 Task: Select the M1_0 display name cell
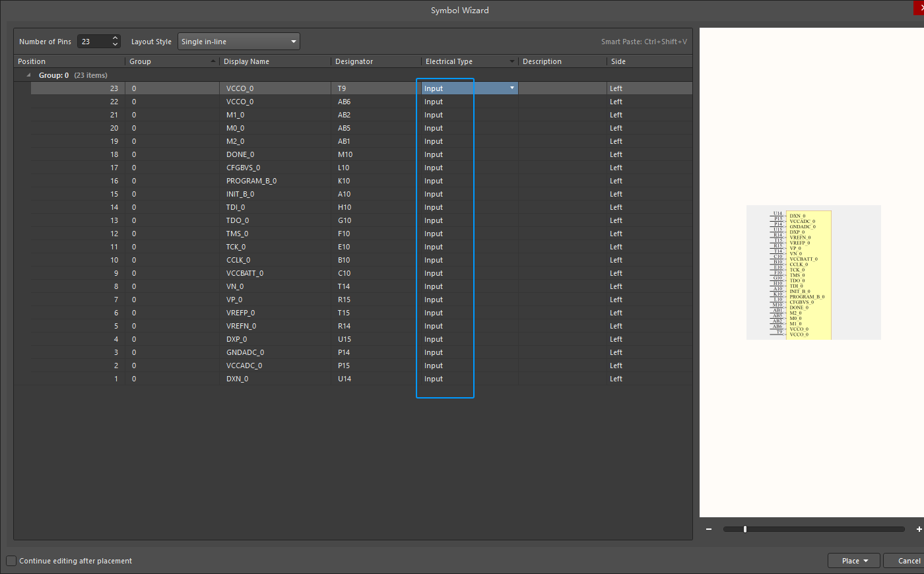point(275,115)
